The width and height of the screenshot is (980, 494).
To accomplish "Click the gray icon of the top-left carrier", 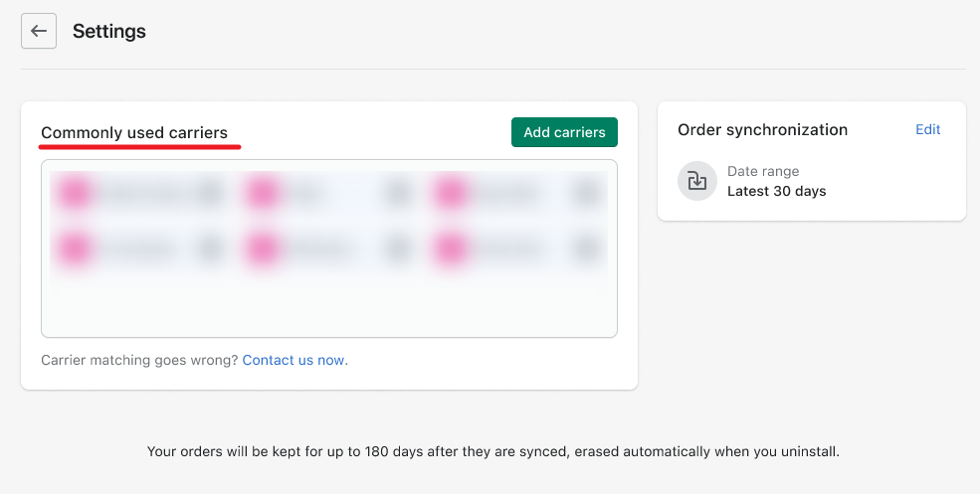I will point(210,193).
